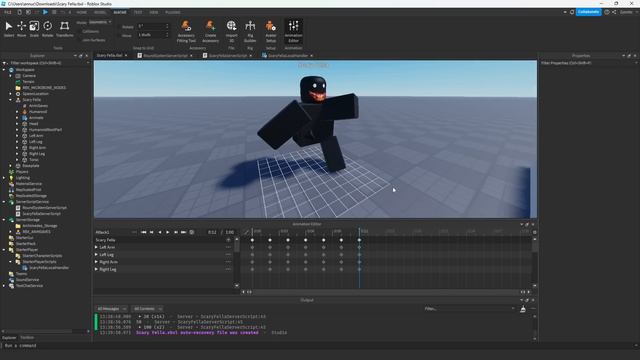Activate the Transform tool
Screen dimensions: 640x360
64,29
